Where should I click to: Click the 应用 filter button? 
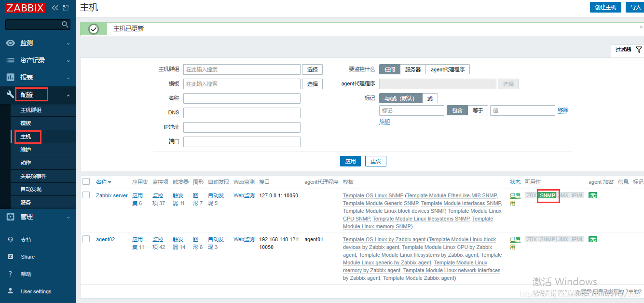click(x=351, y=161)
